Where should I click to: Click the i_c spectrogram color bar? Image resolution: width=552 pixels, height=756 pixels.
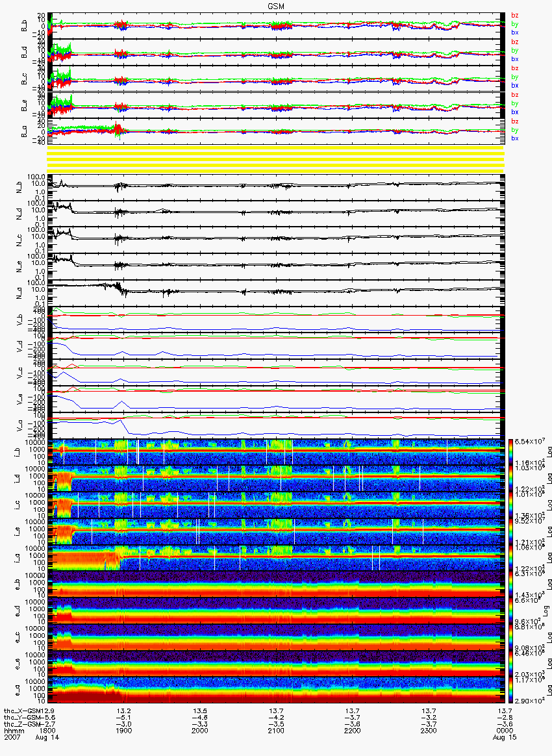pos(510,505)
